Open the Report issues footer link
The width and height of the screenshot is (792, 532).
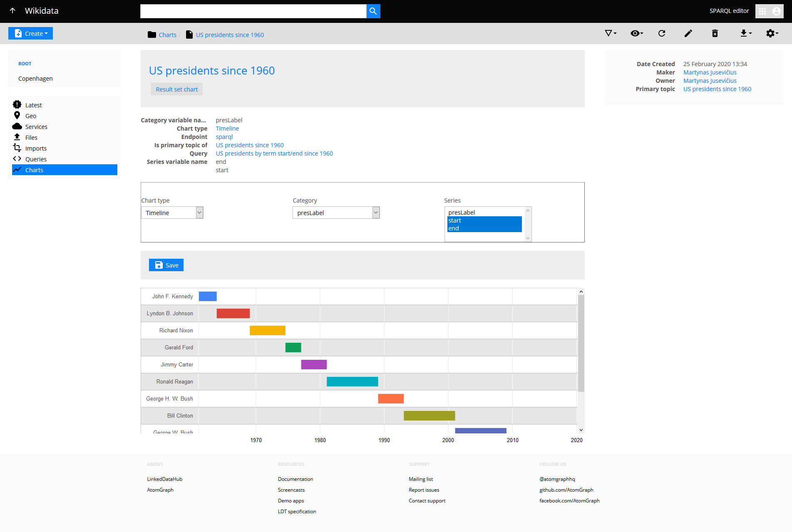click(424, 490)
